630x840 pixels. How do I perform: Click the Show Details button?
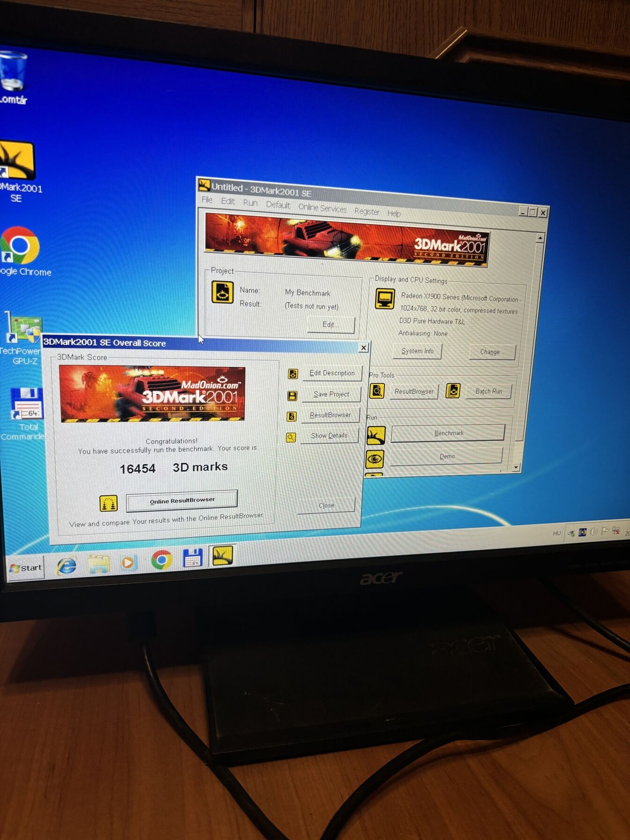[x=329, y=436]
